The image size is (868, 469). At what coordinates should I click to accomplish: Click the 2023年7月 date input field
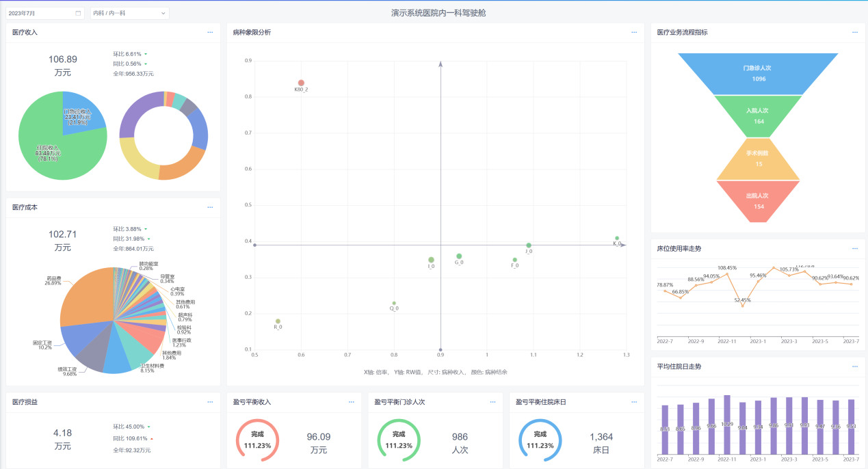pos(40,13)
